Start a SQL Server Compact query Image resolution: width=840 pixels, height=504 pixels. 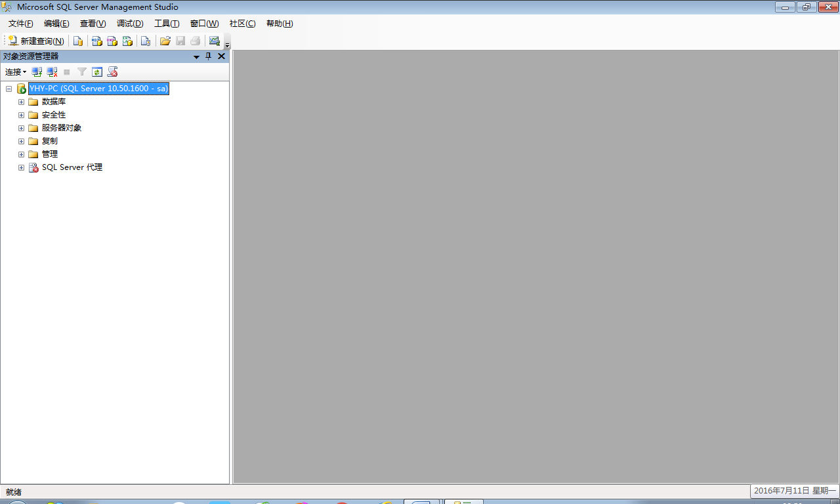tap(146, 41)
